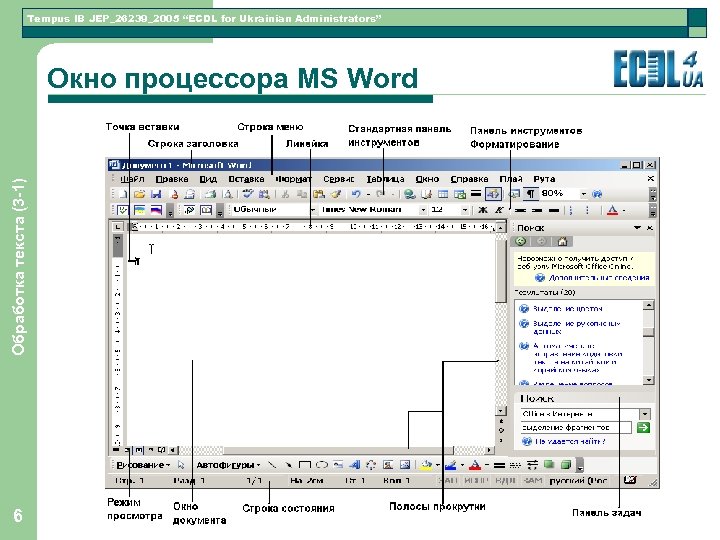Click the horizontal scrollbar right arrow
This screenshot has height=540, width=720.
[489, 450]
